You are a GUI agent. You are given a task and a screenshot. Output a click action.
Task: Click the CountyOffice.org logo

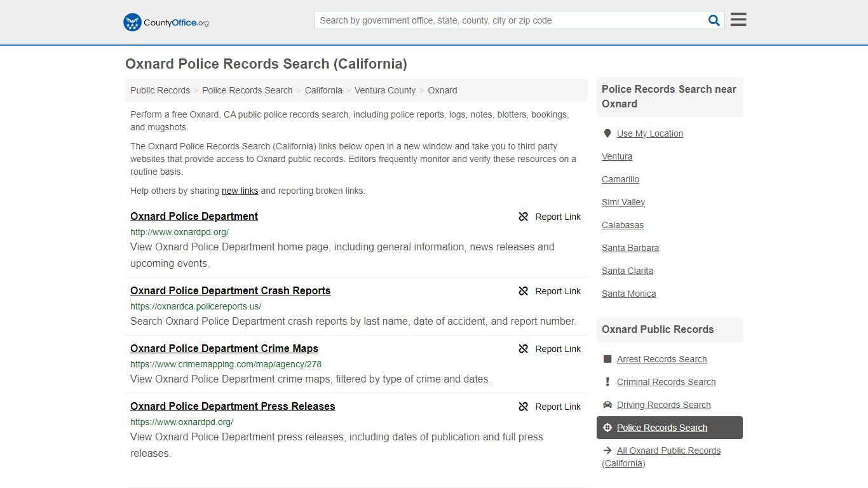(x=166, y=22)
